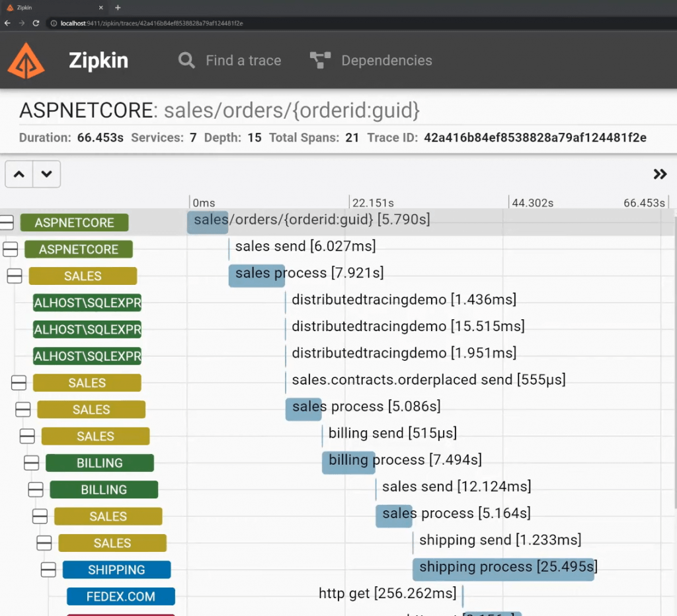
Task: Open a new browser tab with plus icon
Action: click(x=118, y=7)
